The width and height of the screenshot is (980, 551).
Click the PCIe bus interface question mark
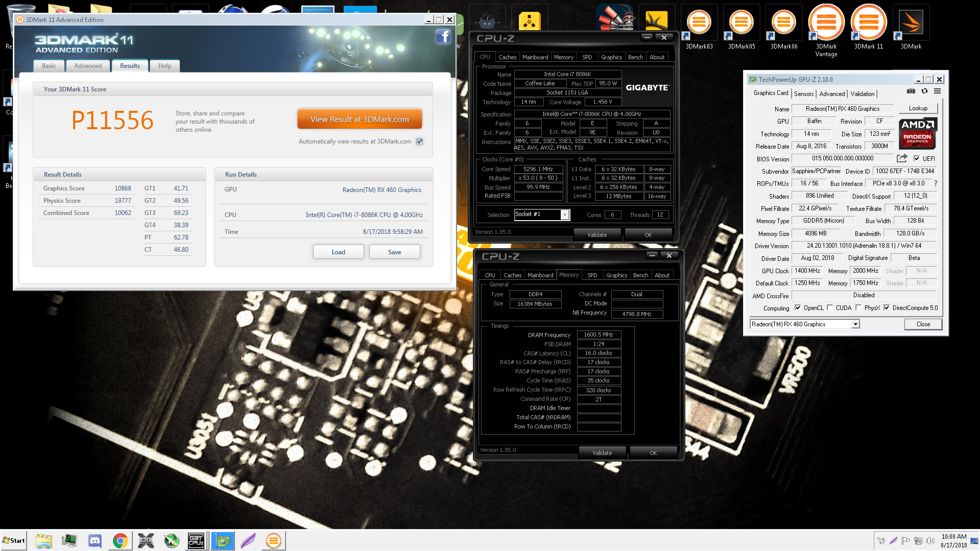click(x=936, y=183)
